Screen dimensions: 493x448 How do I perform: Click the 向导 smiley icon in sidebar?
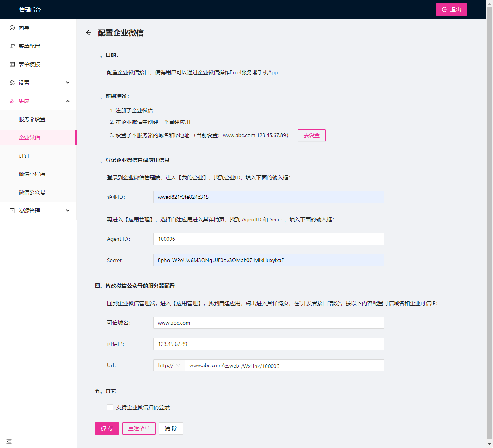[12, 28]
